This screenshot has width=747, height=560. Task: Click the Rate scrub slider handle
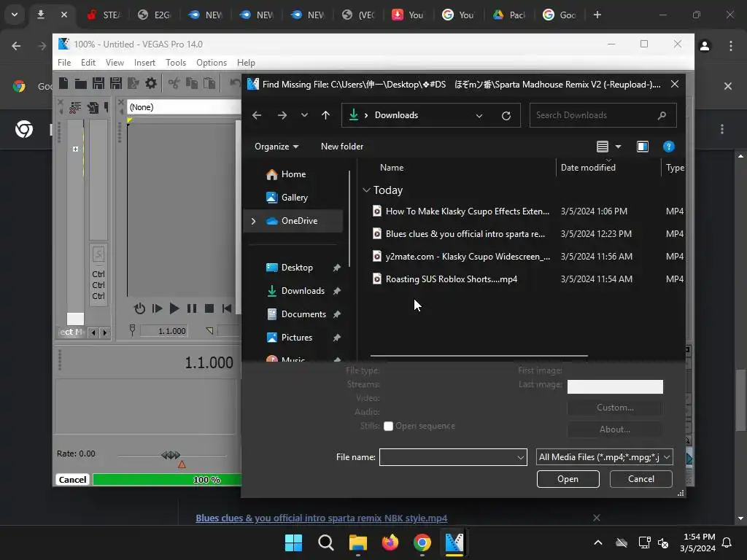click(x=171, y=455)
